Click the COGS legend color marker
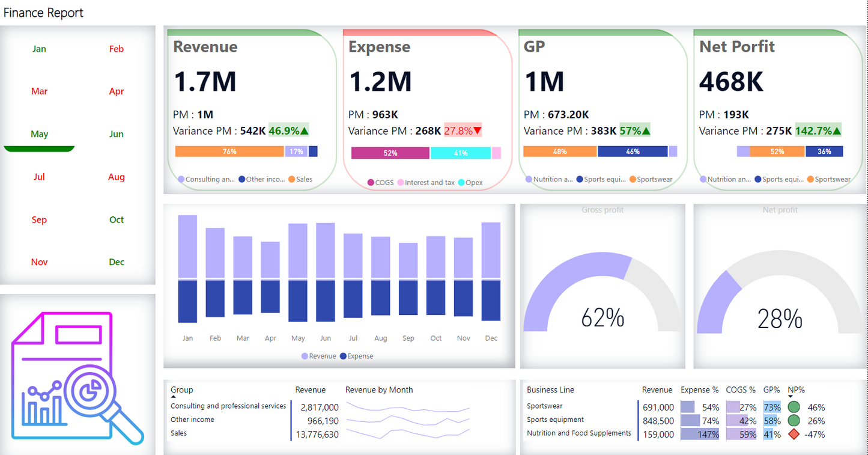The height and width of the screenshot is (455, 868). point(371,183)
